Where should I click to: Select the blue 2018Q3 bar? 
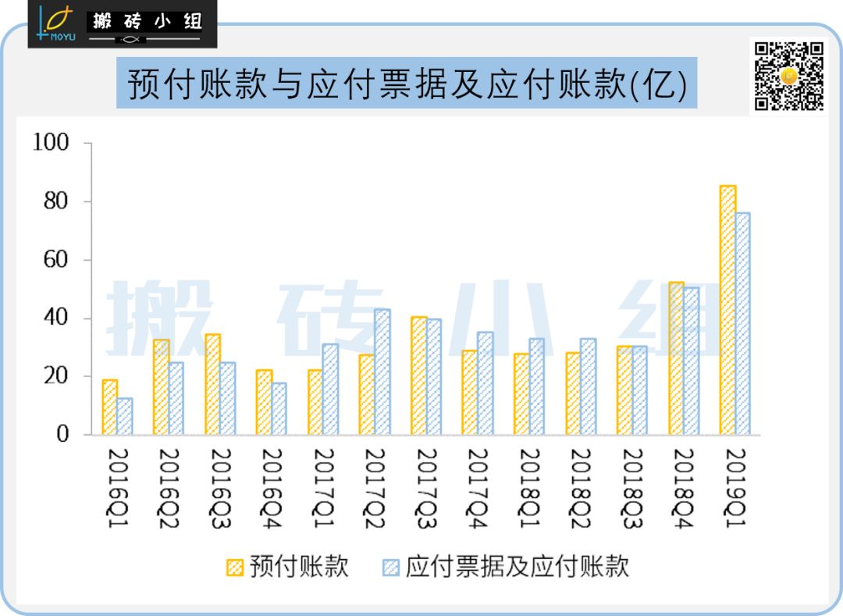(x=640, y=390)
